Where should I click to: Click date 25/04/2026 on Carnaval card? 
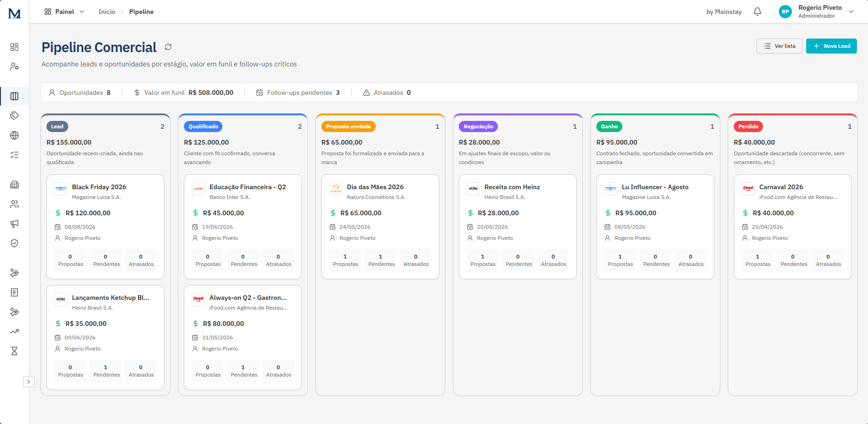pyautogui.click(x=767, y=227)
